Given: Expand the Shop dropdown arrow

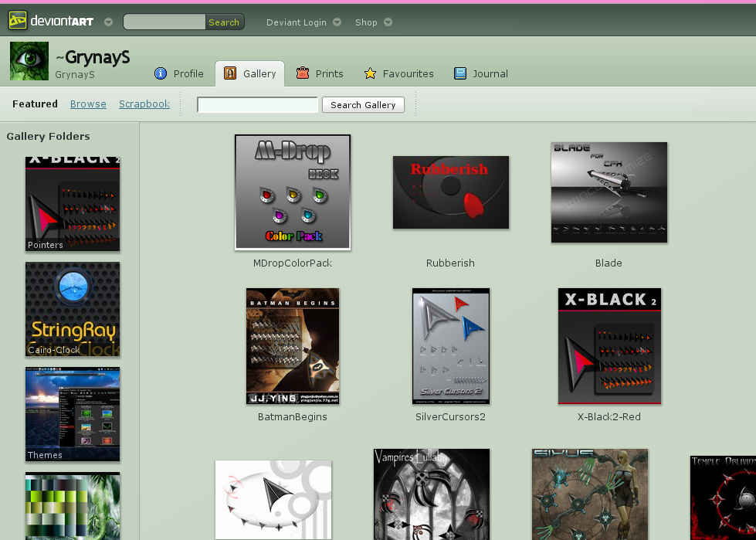Looking at the screenshot, I should pyautogui.click(x=388, y=22).
